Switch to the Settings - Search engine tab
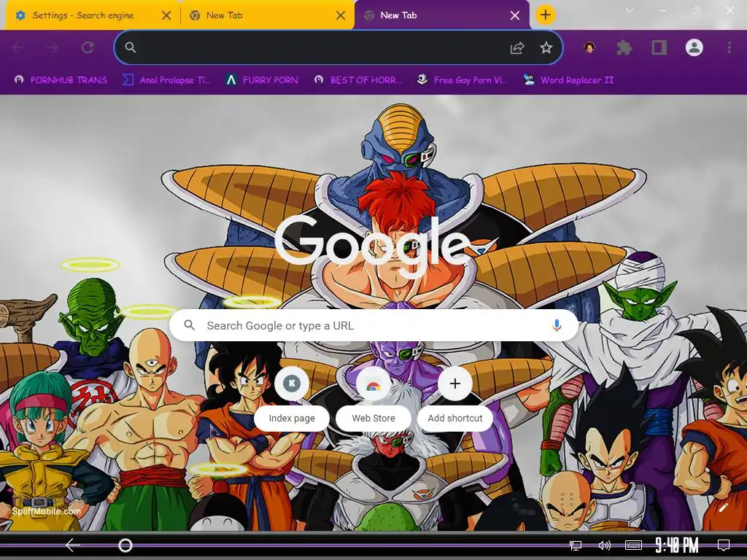Viewport: 747px width, 560px height. pos(93,15)
